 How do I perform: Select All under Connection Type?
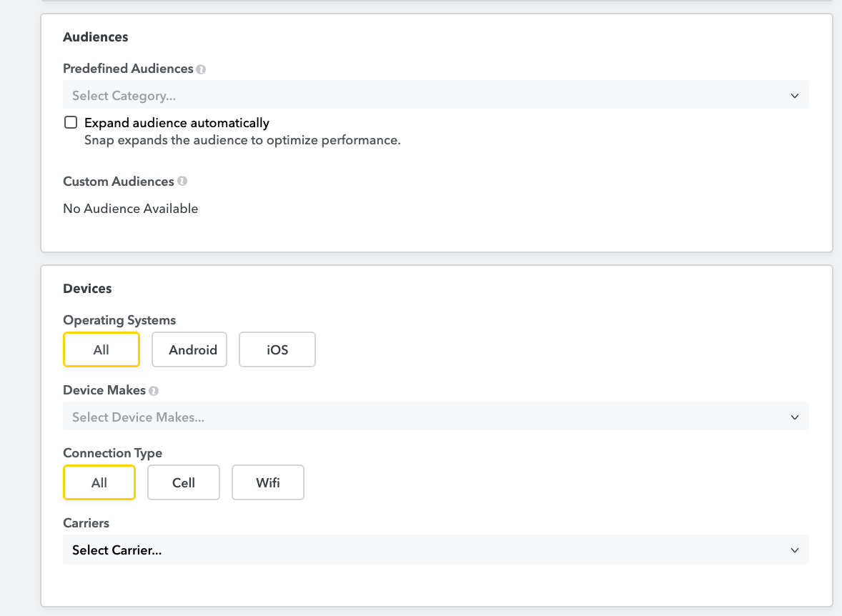tap(99, 482)
